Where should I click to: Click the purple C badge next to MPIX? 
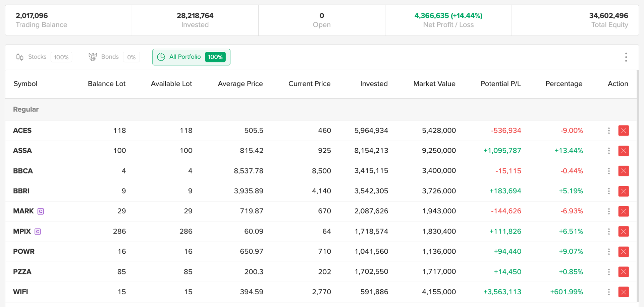pos(38,232)
